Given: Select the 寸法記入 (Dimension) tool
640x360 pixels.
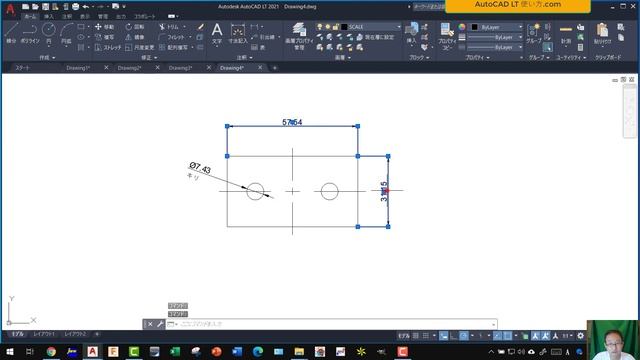Looking at the screenshot, I should click(x=238, y=33).
